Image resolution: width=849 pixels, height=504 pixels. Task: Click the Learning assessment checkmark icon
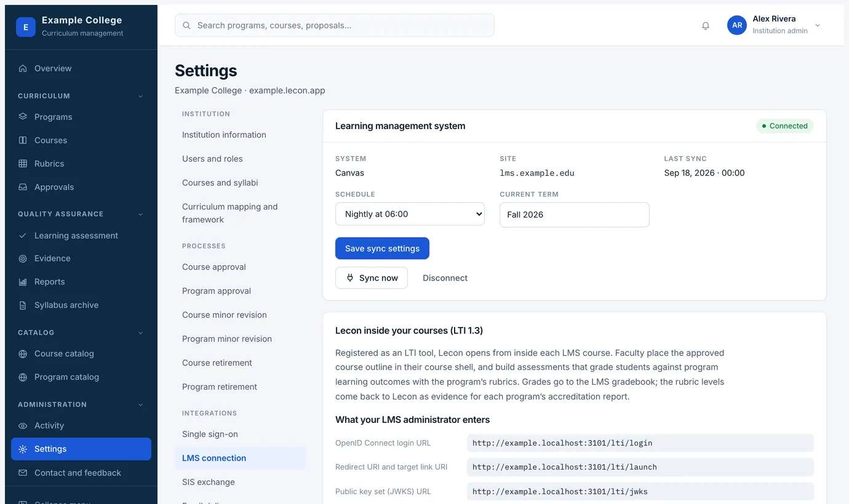pos(23,235)
